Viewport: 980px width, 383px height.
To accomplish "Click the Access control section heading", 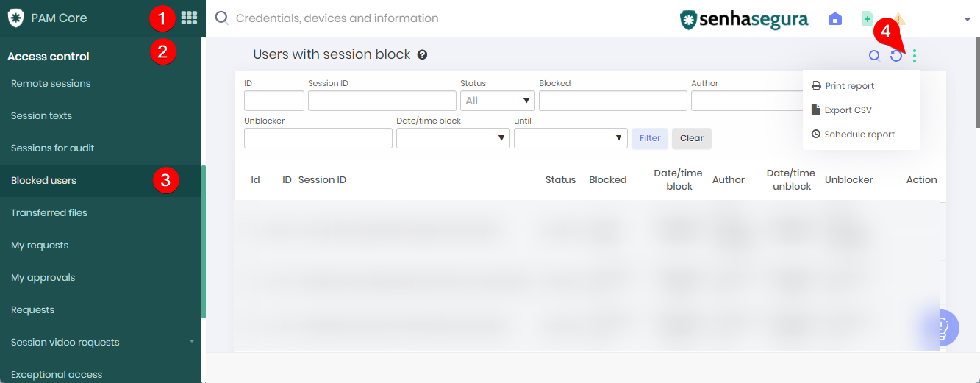I will 49,56.
